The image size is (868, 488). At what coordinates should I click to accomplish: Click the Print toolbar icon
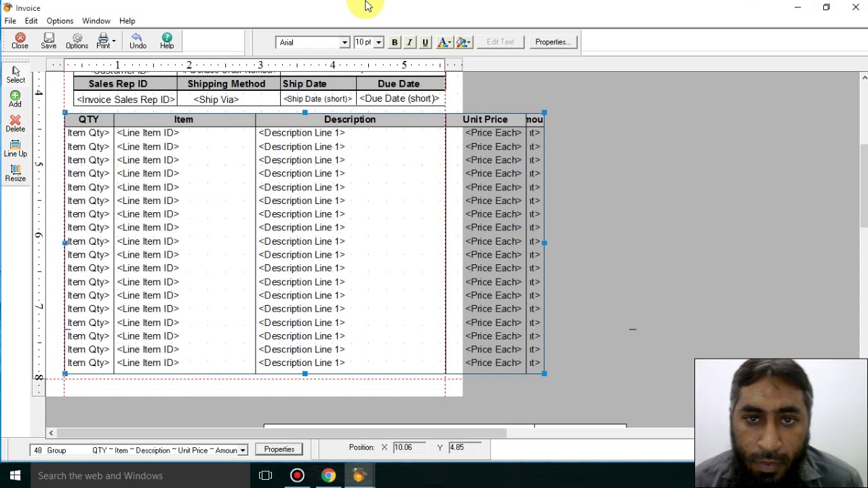tap(103, 41)
